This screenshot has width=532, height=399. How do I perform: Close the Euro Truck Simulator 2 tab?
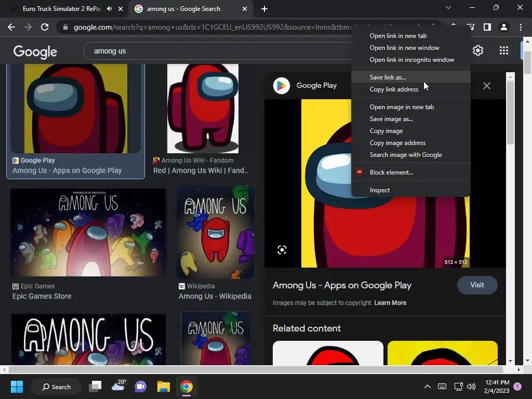click(x=121, y=9)
